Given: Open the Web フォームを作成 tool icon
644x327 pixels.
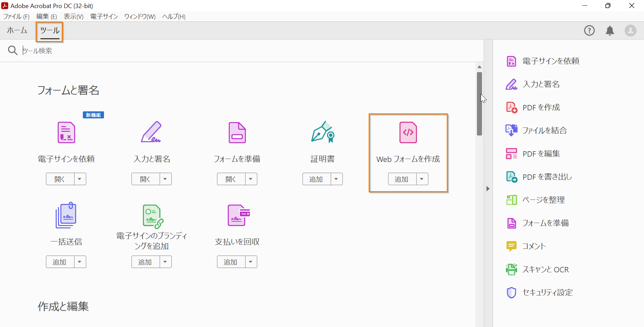Looking at the screenshot, I should pos(408,132).
